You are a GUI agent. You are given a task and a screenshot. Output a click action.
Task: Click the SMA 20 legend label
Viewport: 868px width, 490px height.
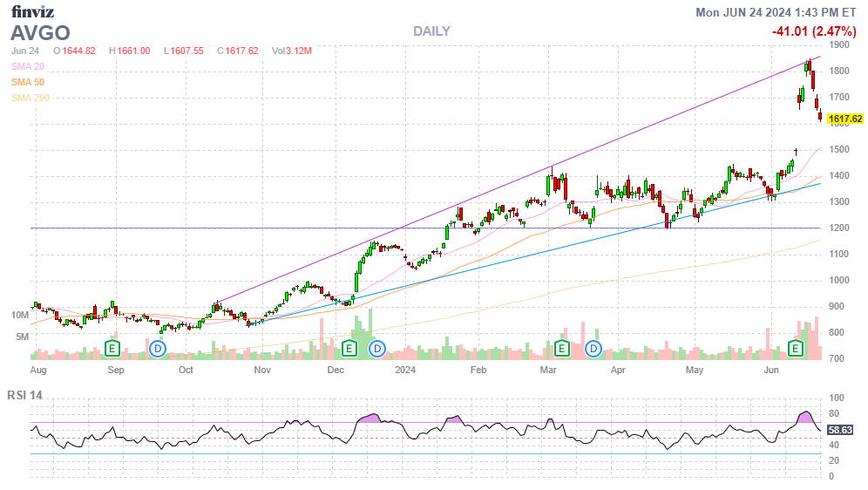coord(27,66)
